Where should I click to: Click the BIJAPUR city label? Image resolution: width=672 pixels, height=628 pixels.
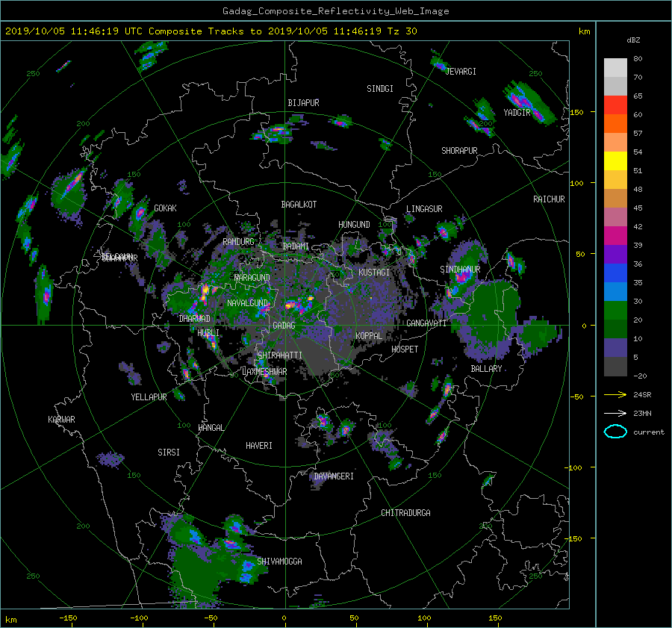click(x=303, y=103)
